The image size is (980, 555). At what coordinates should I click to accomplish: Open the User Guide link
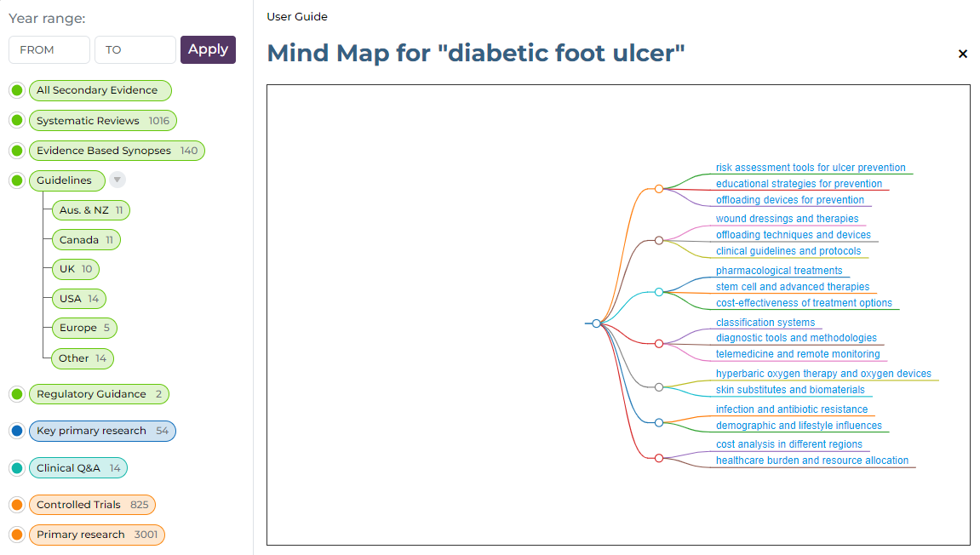point(297,17)
